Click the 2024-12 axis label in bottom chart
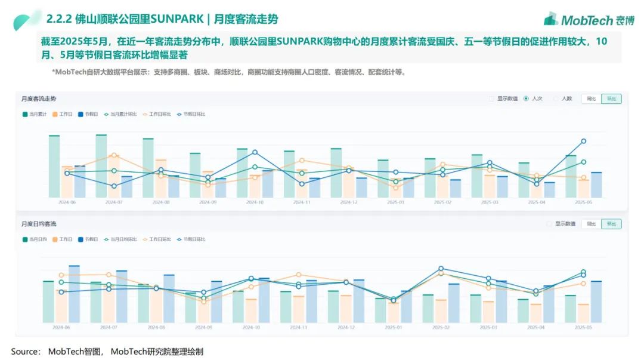Screen dimensions: 644x363 click(x=346, y=327)
